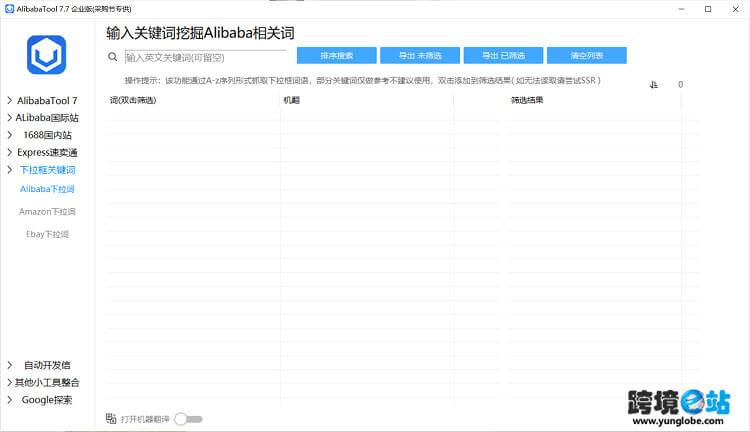Expand the 自动开发信 chevron

[10, 365]
